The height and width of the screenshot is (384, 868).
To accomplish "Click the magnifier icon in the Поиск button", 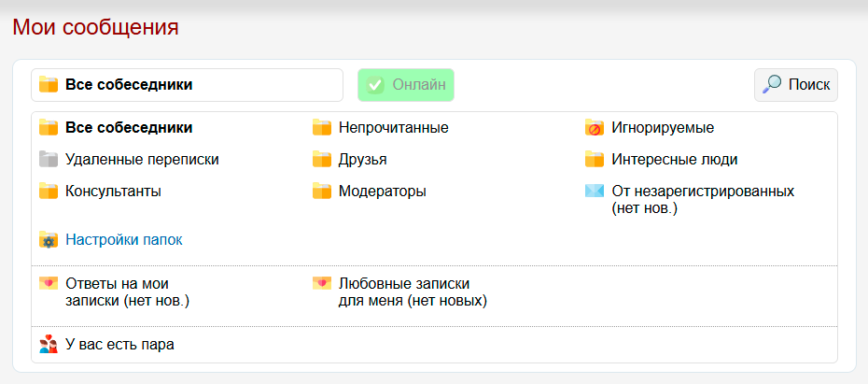I will click(772, 85).
